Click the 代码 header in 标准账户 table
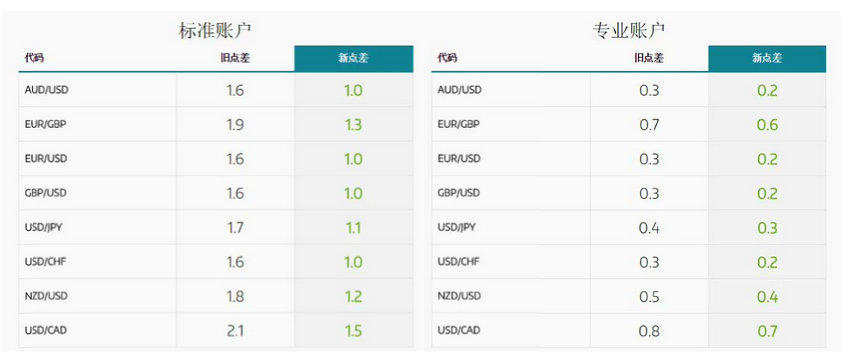 coord(34,58)
